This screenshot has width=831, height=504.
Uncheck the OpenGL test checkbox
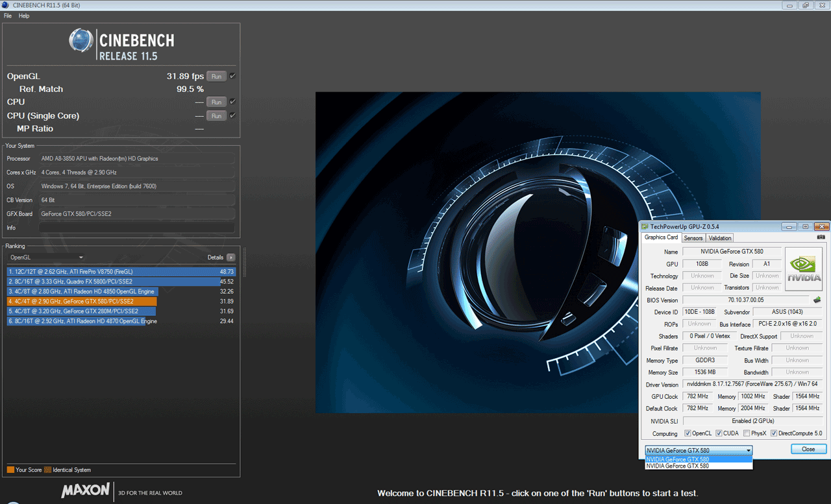(232, 76)
